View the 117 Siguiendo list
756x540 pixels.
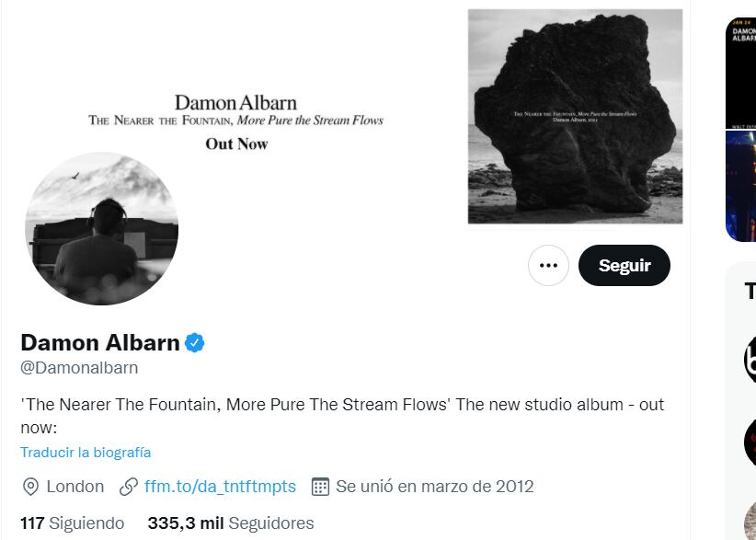(73, 523)
